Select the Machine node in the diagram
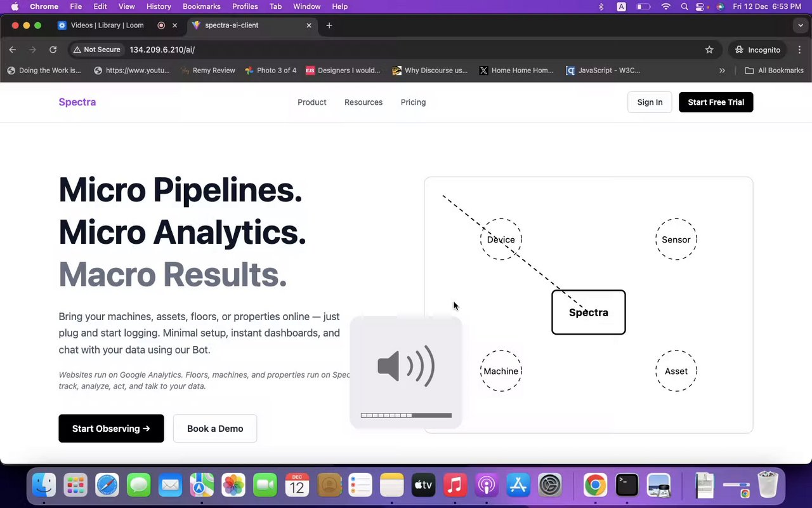The image size is (812, 508). point(501,371)
